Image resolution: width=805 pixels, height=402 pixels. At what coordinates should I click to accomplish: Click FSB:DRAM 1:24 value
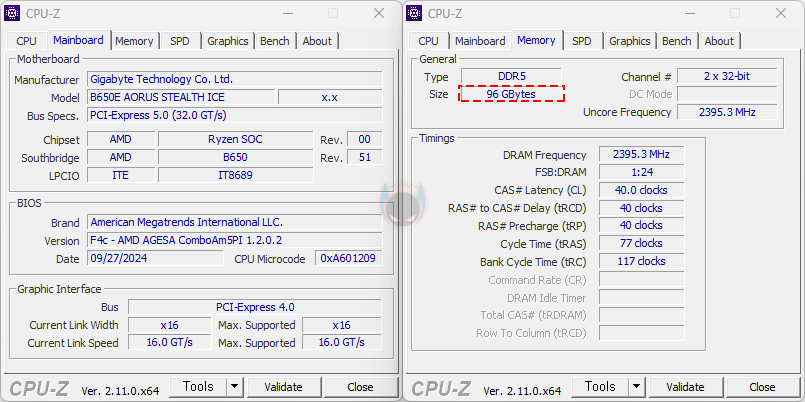(641, 172)
